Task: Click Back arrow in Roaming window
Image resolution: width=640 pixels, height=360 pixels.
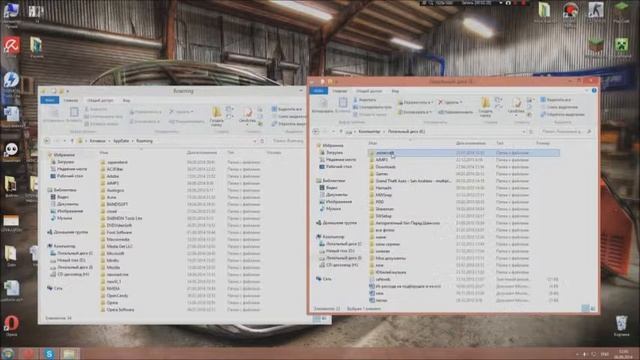Action: tap(47, 141)
